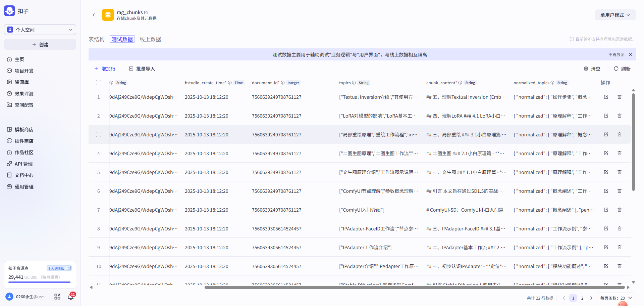Delete row 2 using its trash icon
The height and width of the screenshot is (306, 644).
619,116
